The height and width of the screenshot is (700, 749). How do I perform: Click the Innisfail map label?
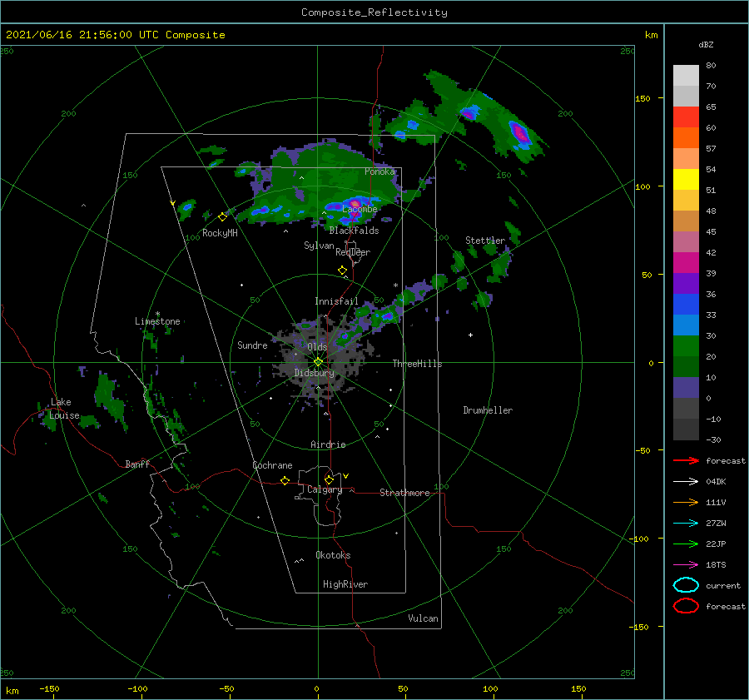pyautogui.click(x=336, y=301)
